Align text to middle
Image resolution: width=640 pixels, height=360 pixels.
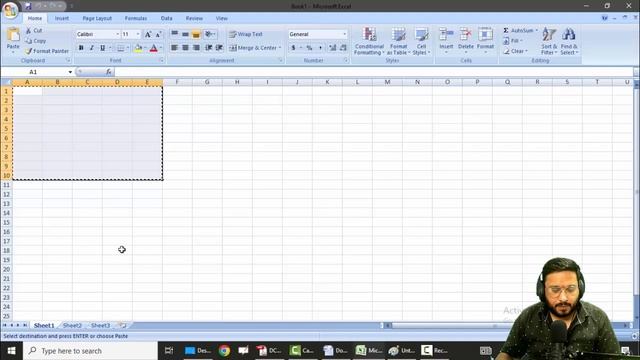(185, 34)
